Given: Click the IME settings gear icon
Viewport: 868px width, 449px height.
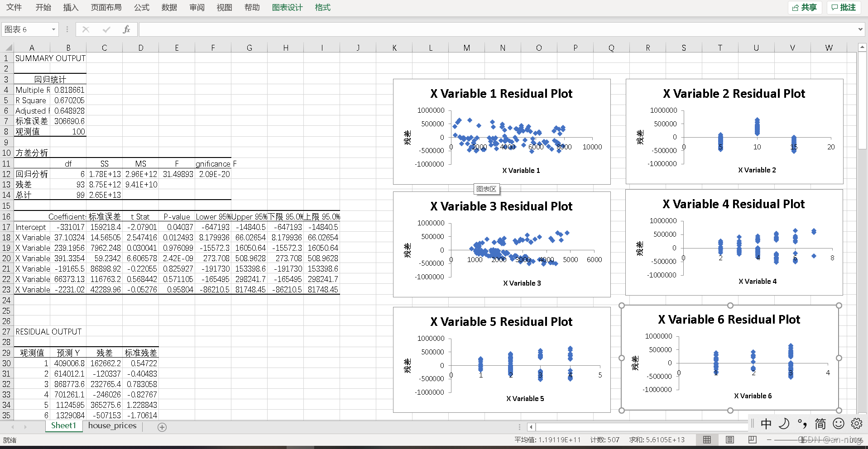Looking at the screenshot, I should coord(857,424).
